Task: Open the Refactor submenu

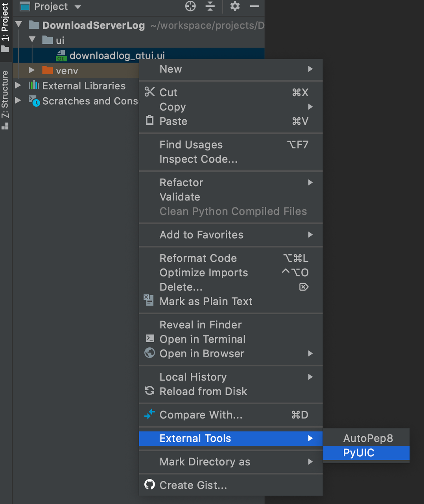Action: coord(231,182)
